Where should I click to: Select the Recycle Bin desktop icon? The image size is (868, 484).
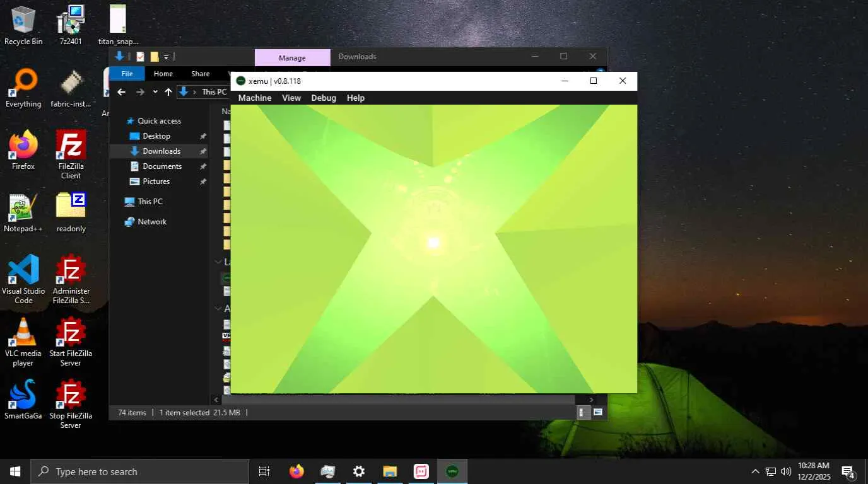coord(23,25)
